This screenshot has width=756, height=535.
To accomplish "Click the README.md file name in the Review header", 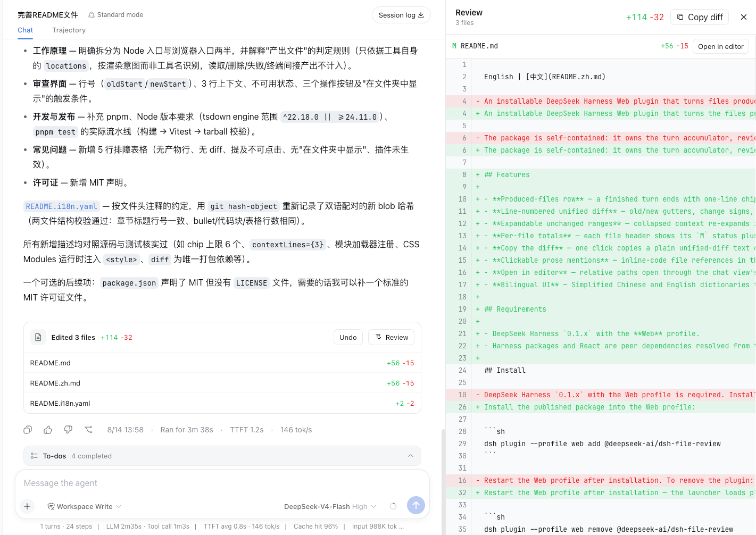I will pyautogui.click(x=479, y=46).
